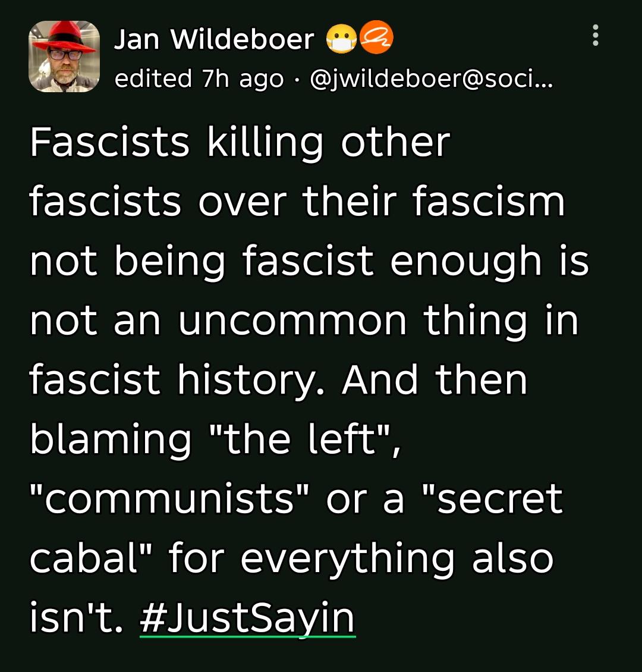Click the word 'uncommon' in the post

click(x=292, y=321)
